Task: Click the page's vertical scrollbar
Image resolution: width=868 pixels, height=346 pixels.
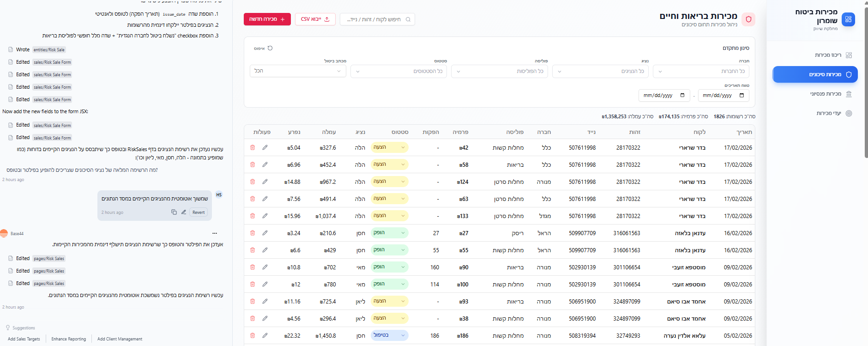Action: click(x=866, y=83)
